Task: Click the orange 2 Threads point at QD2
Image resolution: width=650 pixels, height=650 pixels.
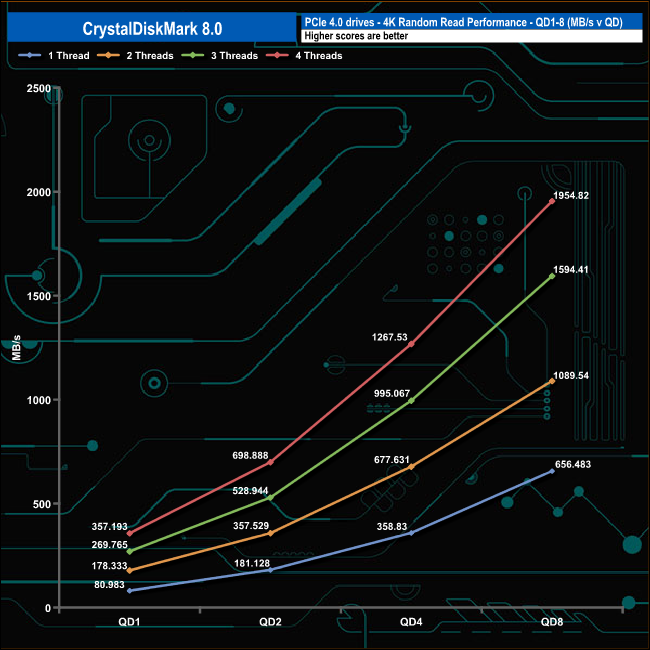Action: coord(270,534)
